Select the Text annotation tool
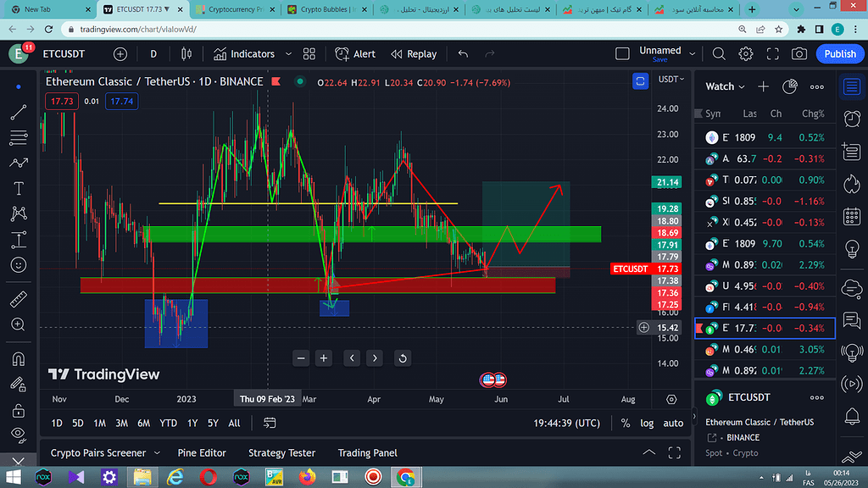The width and height of the screenshot is (868, 488). (x=19, y=188)
